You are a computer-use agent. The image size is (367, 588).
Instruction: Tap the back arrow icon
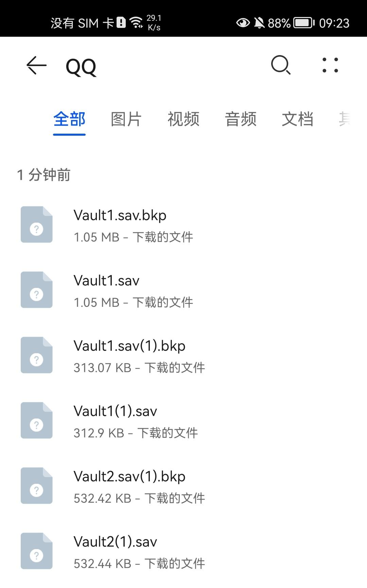pos(36,65)
